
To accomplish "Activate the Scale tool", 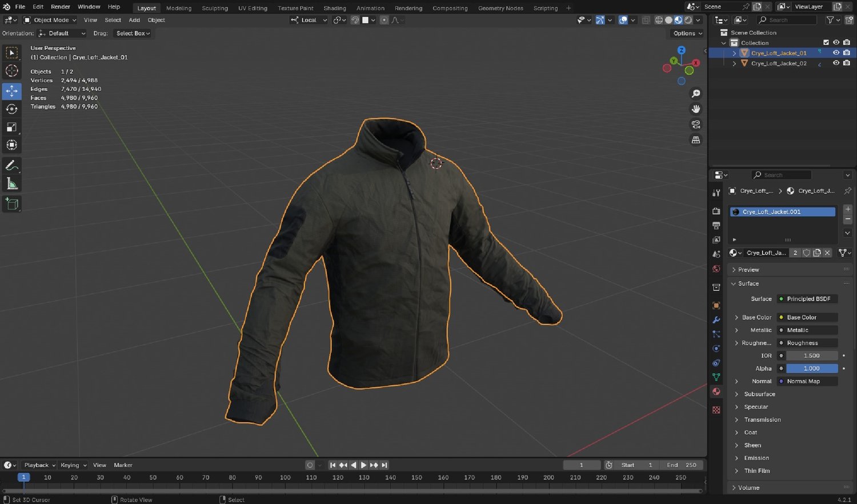I will point(11,127).
